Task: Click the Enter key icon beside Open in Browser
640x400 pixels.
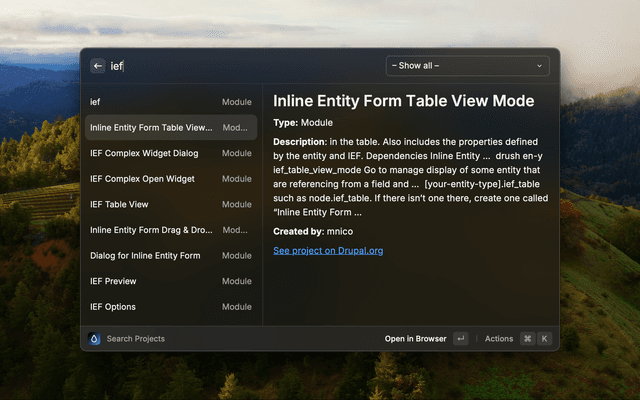Action: (x=460, y=339)
